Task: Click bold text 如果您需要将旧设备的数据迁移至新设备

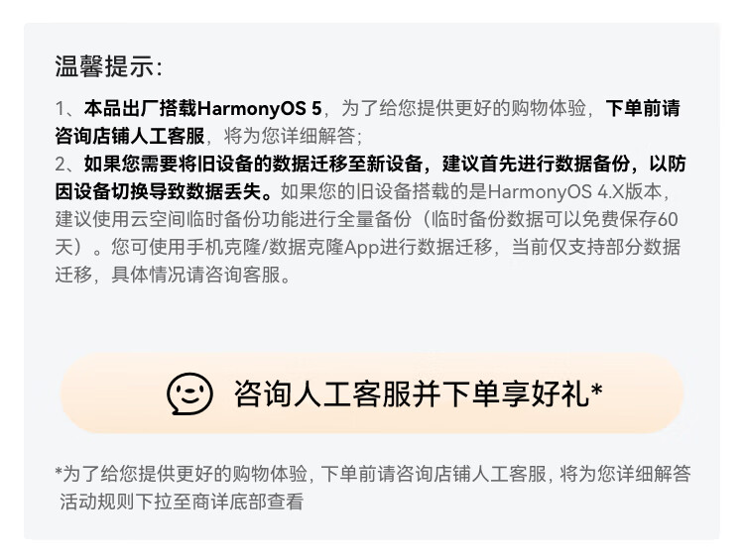Action: [253, 165]
